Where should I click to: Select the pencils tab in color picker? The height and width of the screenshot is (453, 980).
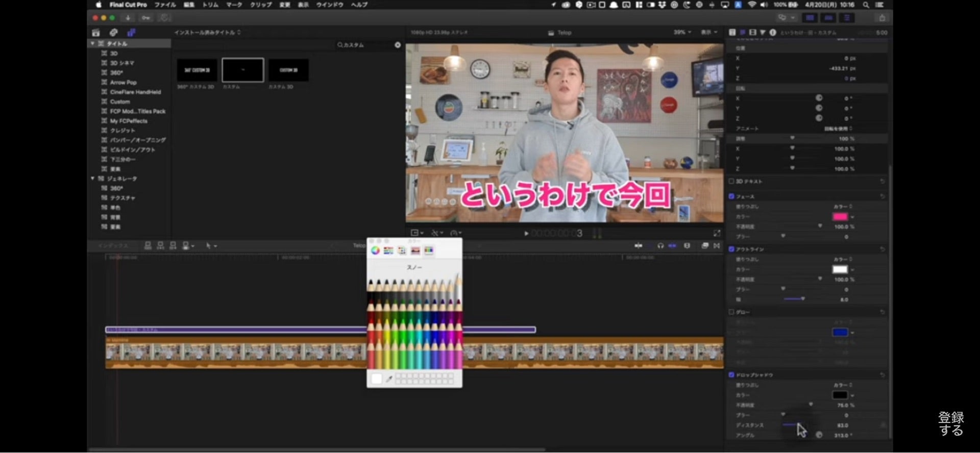[x=429, y=250]
